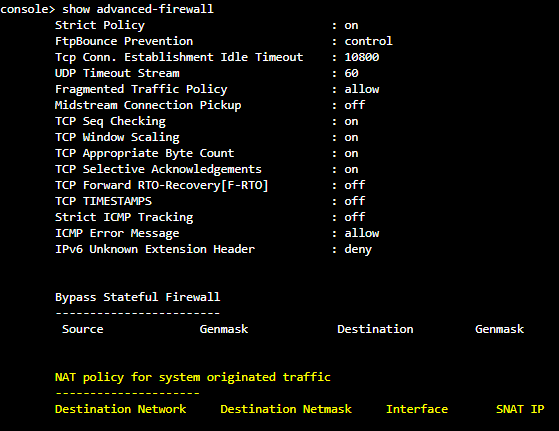The height and width of the screenshot is (431, 559).
Task: Click Fragmented Traffic Policy 'allow' value
Action: (361, 89)
